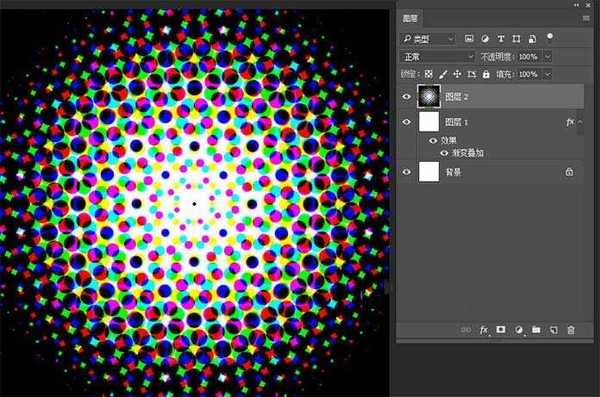
Task: Open the 正常 blend mode dropdown
Action: [x=438, y=57]
